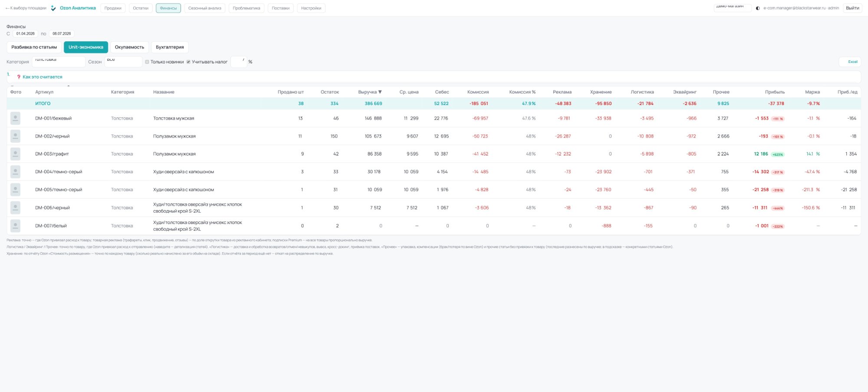Click the product photo icon for DM-003/графит

click(x=15, y=154)
